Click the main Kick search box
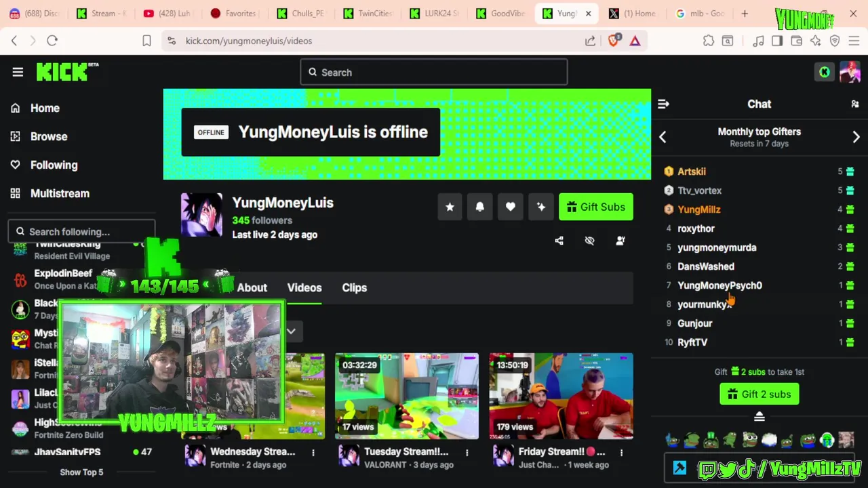The height and width of the screenshot is (488, 868). (434, 72)
